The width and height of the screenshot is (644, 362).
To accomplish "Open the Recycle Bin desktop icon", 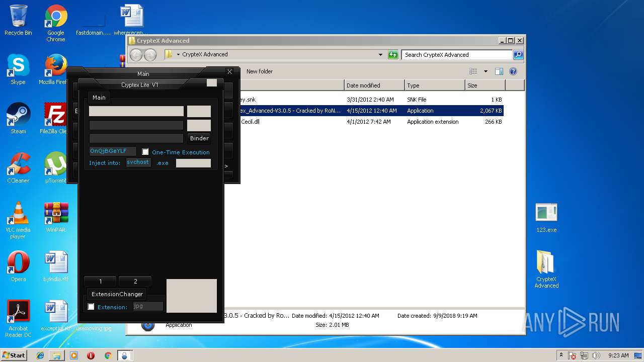I will [x=18, y=20].
